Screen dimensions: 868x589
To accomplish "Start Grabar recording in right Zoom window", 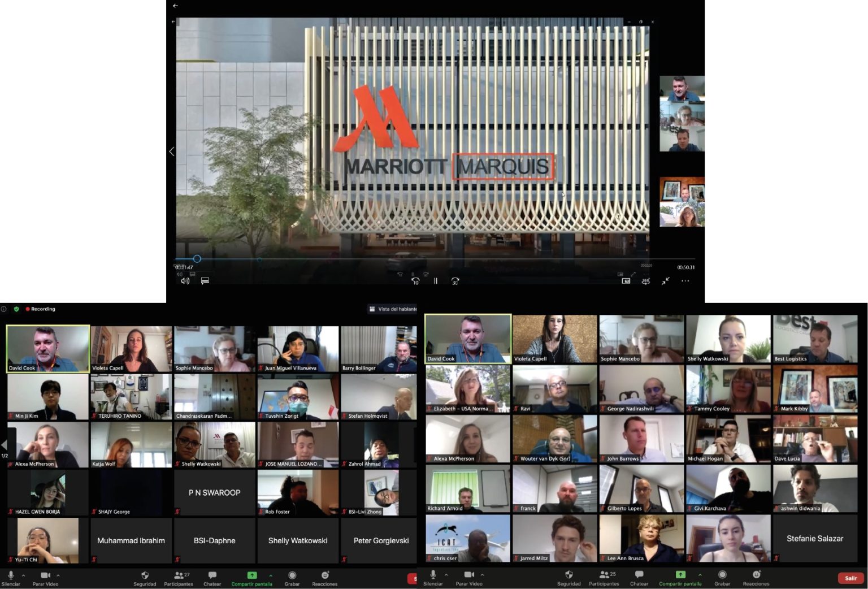I will [x=722, y=578].
